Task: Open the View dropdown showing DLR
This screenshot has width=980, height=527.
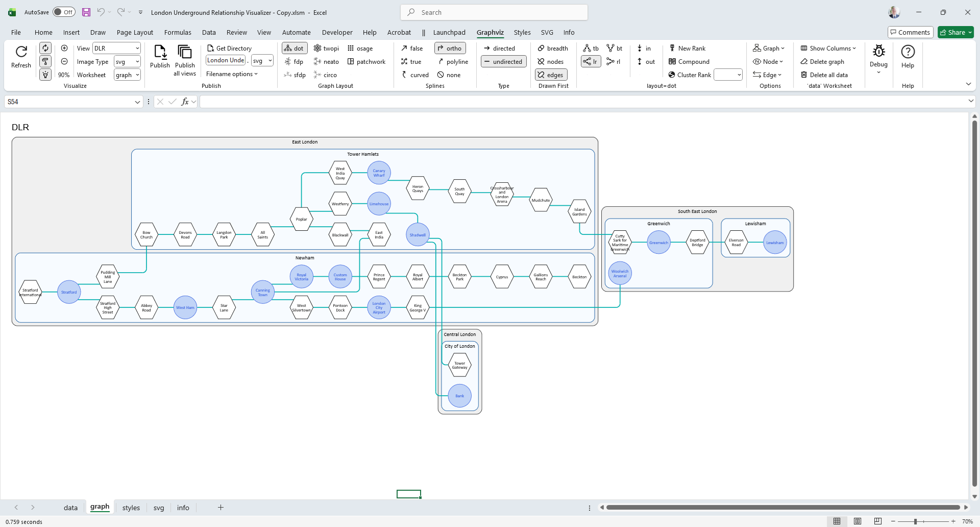Action: click(116, 49)
